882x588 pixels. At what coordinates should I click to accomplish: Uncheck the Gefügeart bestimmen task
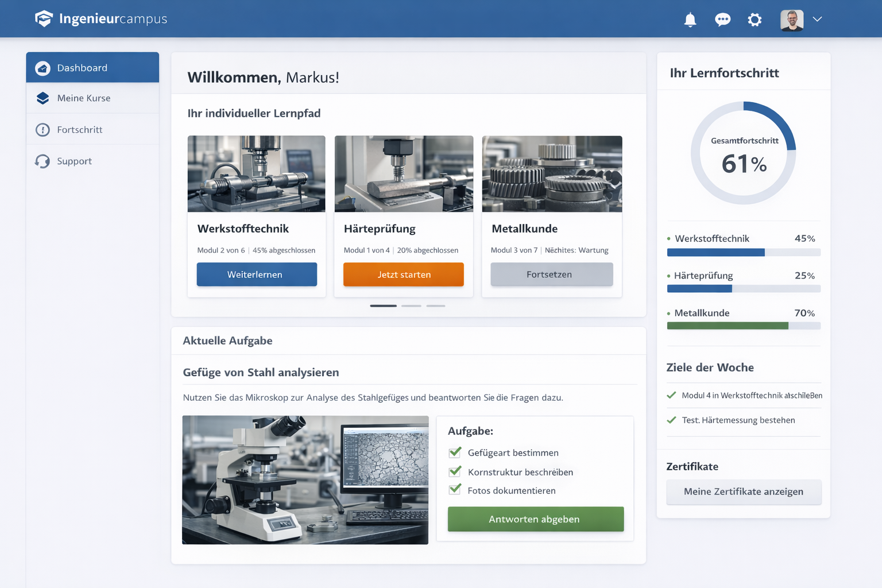[455, 452]
